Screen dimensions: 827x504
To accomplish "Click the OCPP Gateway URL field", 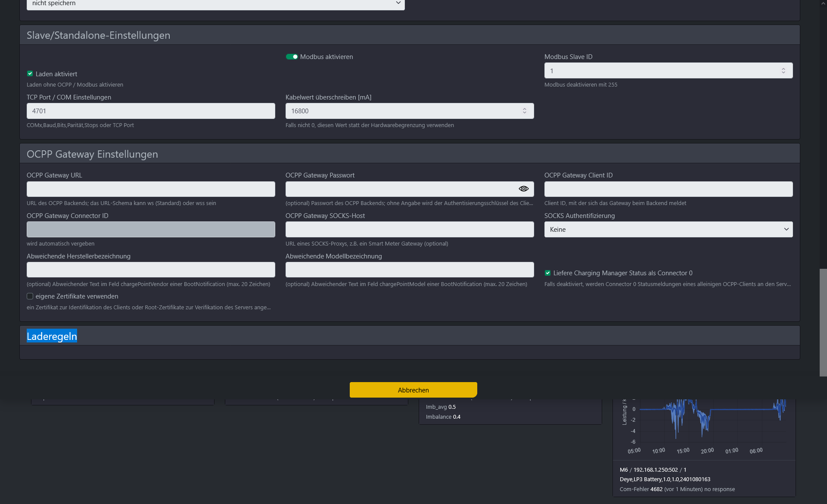I will coord(151,189).
